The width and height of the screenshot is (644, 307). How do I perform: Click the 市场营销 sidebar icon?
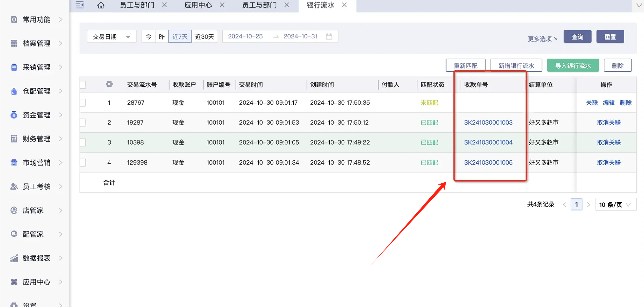click(x=14, y=163)
